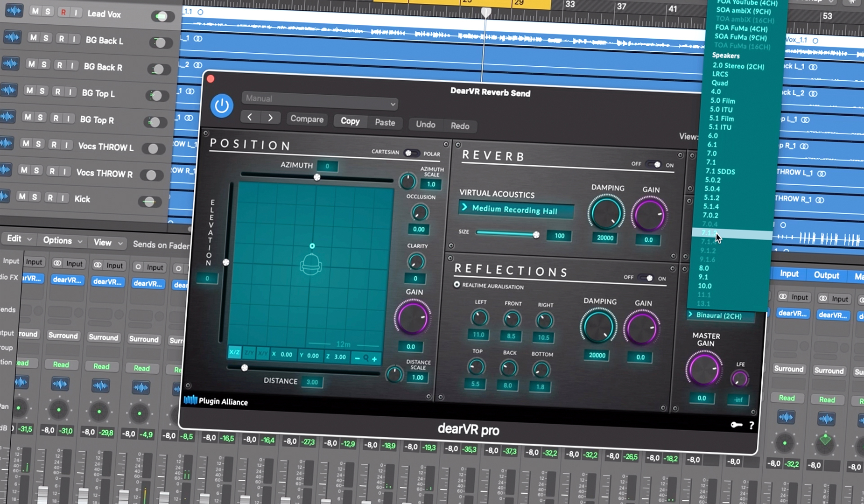Image resolution: width=864 pixels, height=504 pixels.
Task: Click the dearVR plugin power button
Action: tap(222, 106)
